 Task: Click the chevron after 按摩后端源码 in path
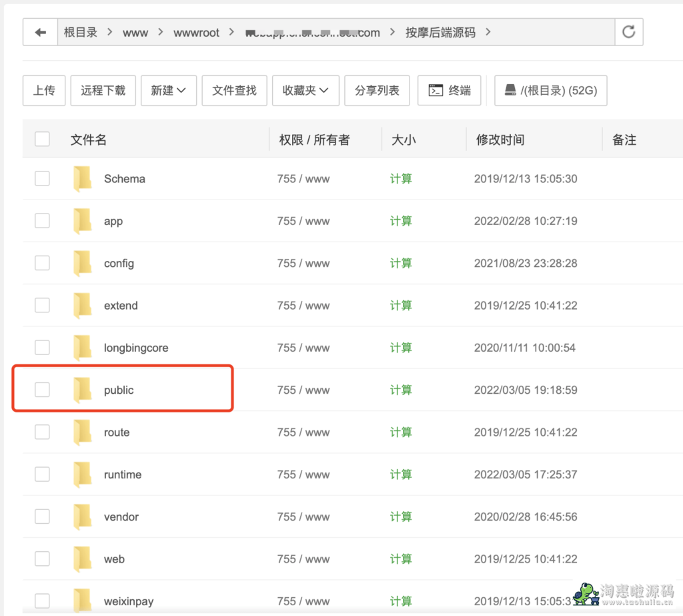point(488,32)
